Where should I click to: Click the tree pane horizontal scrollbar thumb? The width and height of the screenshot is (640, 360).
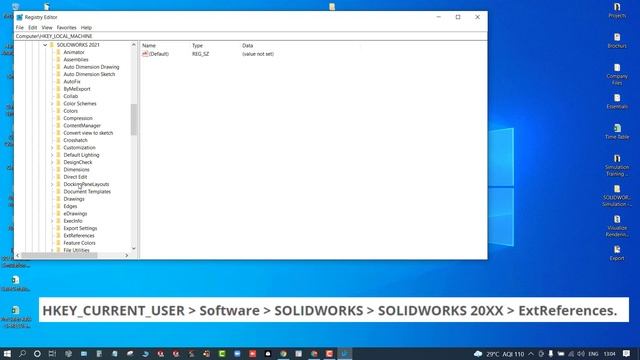[59, 256]
